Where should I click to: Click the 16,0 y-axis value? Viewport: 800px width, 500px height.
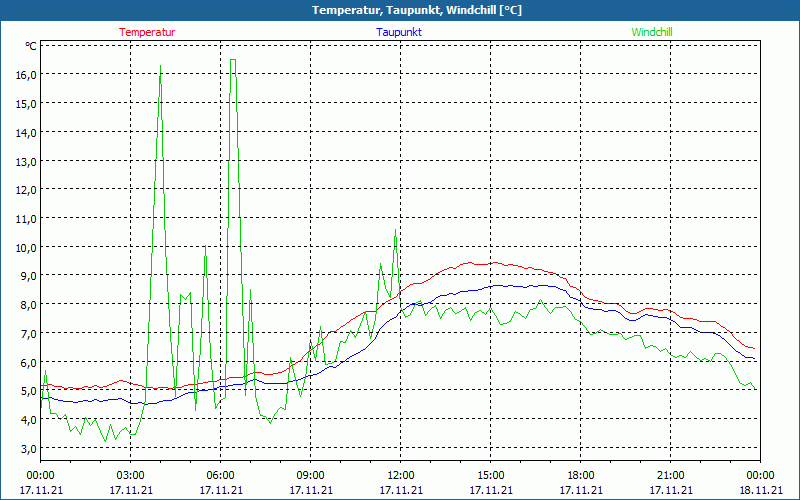25,74
